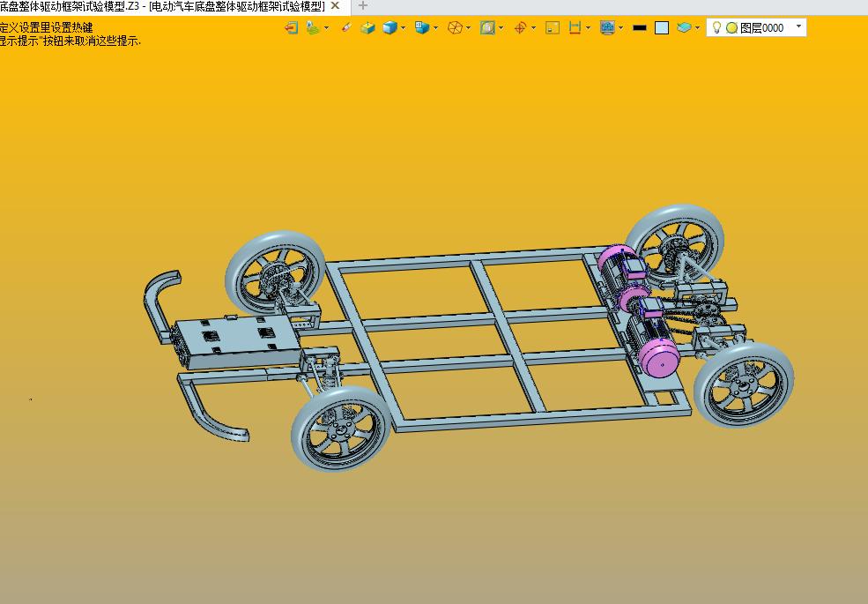Image resolution: width=868 pixels, height=604 pixels.
Task: Click the small square window icon
Action: pos(553,27)
